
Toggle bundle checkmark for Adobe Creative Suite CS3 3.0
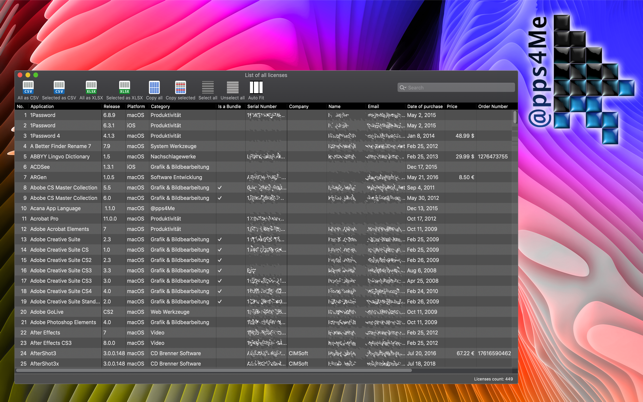[220, 281]
